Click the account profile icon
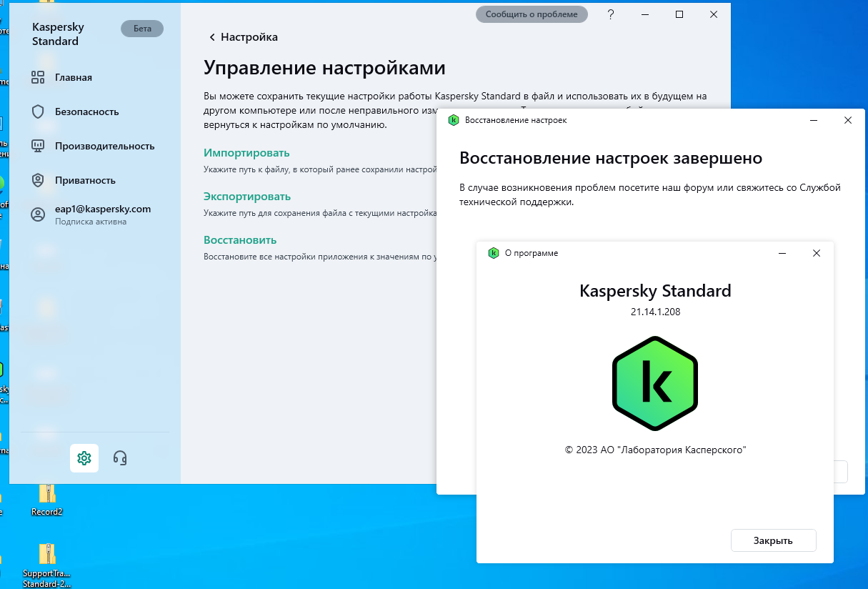Screen dimensions: 868x589 (x=38, y=214)
